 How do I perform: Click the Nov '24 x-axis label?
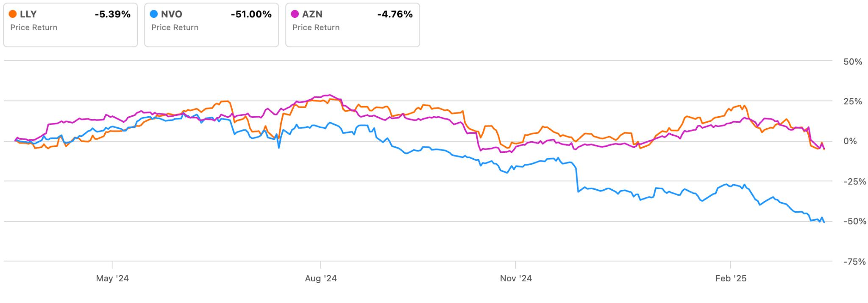point(516,279)
